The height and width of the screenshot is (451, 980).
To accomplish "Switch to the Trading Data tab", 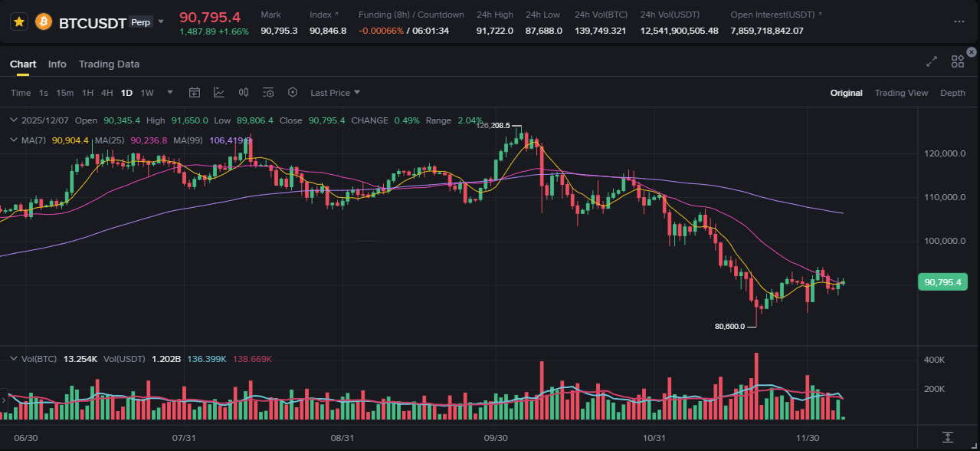I will [x=109, y=64].
